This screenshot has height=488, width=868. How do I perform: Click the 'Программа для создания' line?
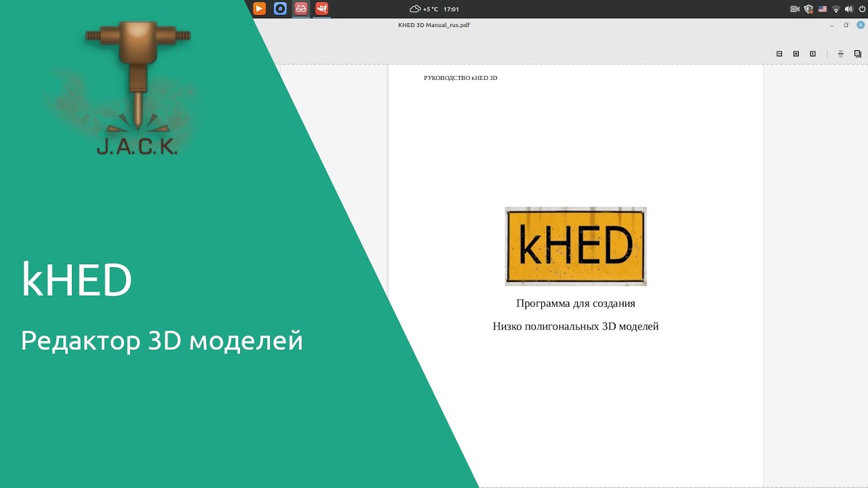[576, 303]
